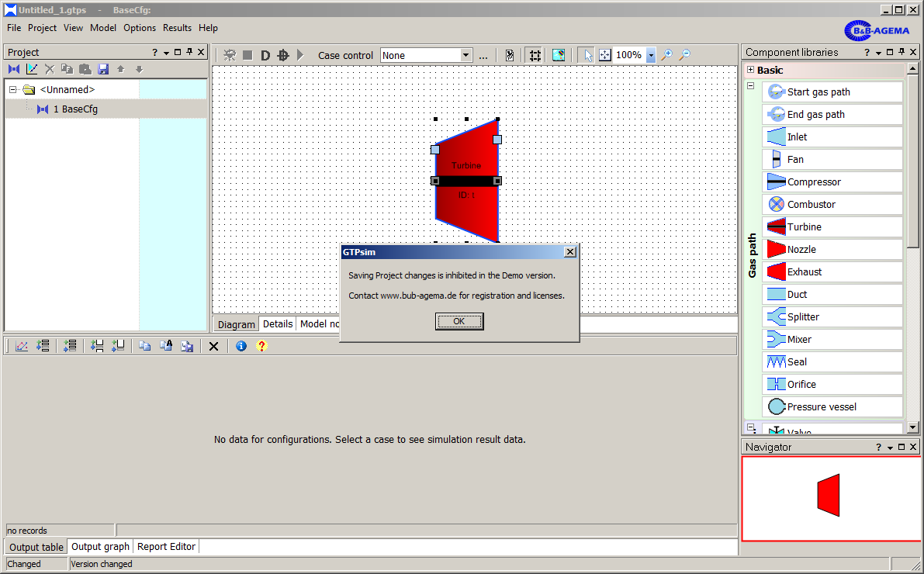Open the 100% zoom level dropdown
924x574 pixels.
651,55
